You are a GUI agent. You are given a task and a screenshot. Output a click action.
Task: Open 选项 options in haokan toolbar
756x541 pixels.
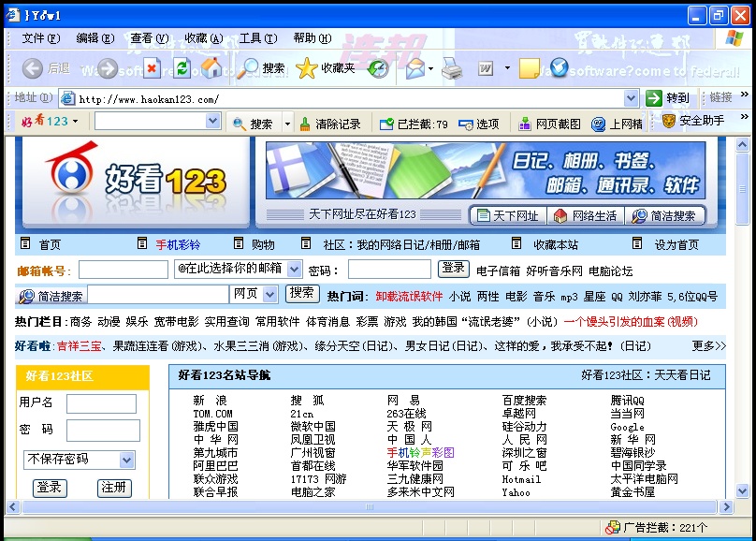tap(479, 124)
